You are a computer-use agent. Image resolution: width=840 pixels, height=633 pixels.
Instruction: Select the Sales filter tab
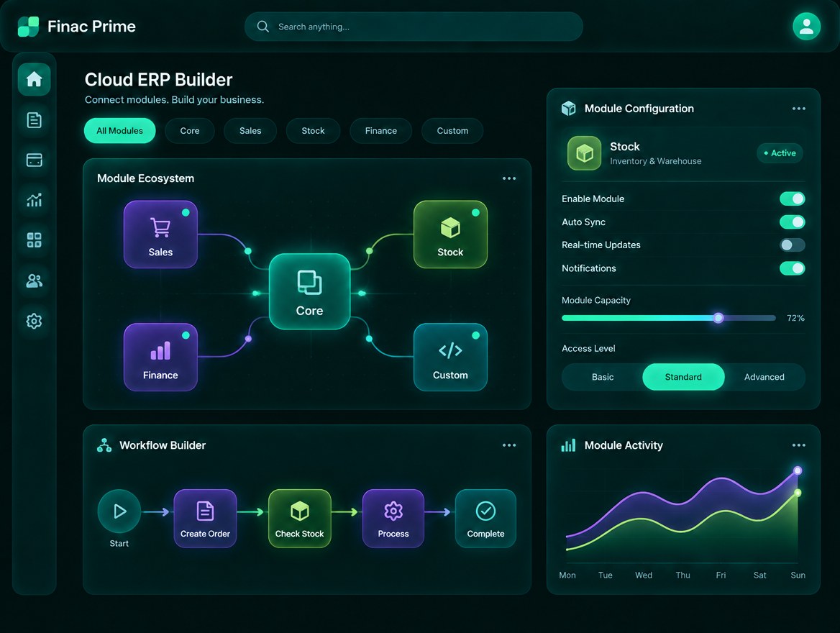[x=250, y=131]
